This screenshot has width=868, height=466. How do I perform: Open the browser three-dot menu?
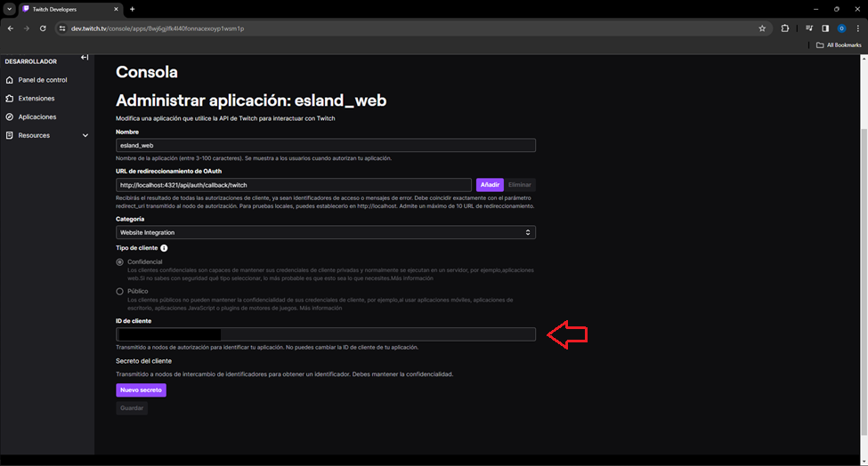pyautogui.click(x=858, y=28)
